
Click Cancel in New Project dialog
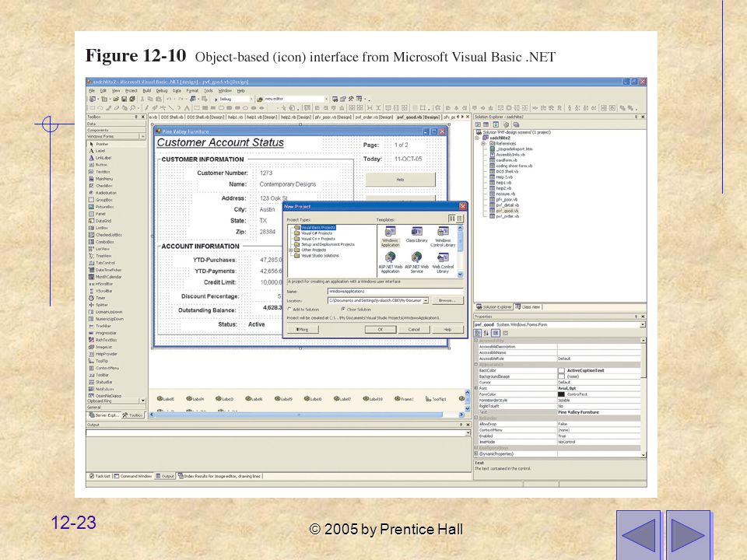click(414, 330)
